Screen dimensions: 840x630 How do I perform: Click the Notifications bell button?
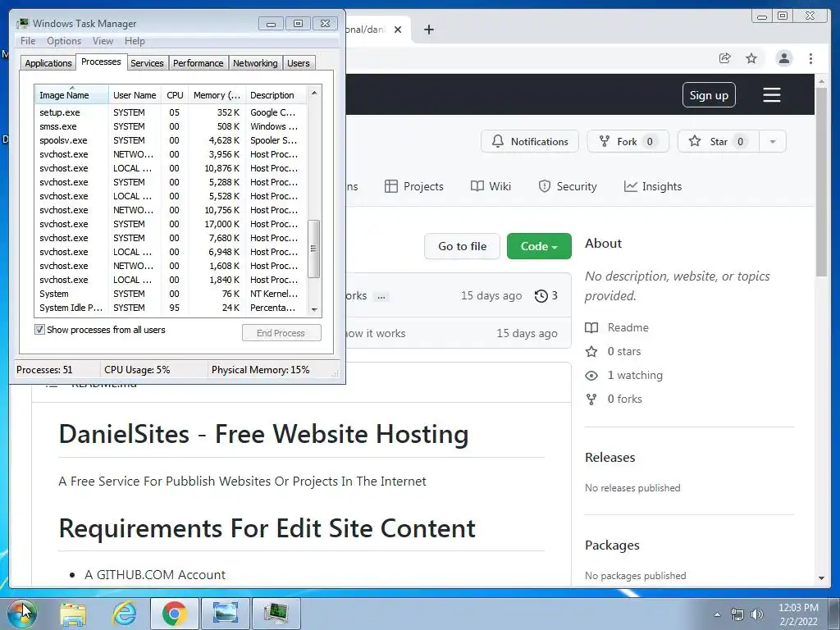coord(530,141)
